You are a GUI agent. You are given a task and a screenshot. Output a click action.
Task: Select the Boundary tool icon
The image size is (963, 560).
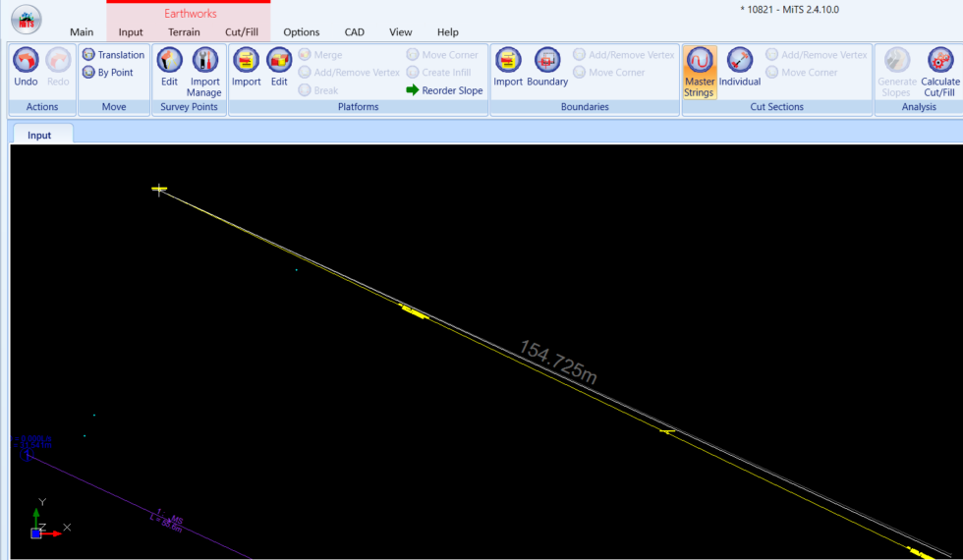[547, 61]
